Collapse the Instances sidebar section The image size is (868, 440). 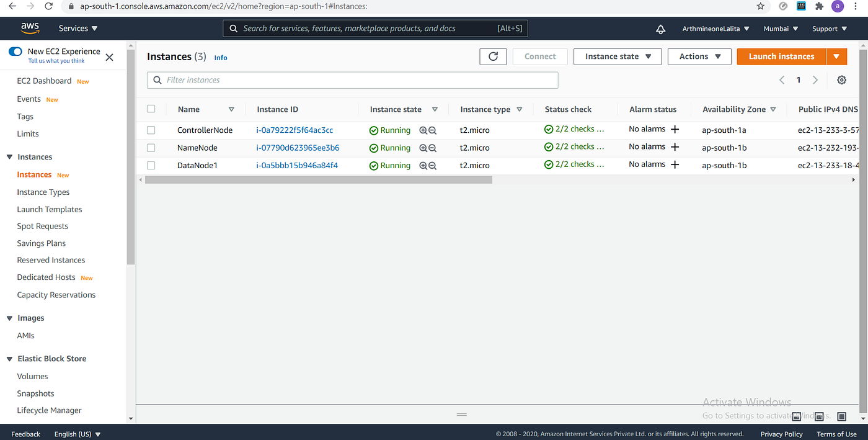click(x=9, y=157)
